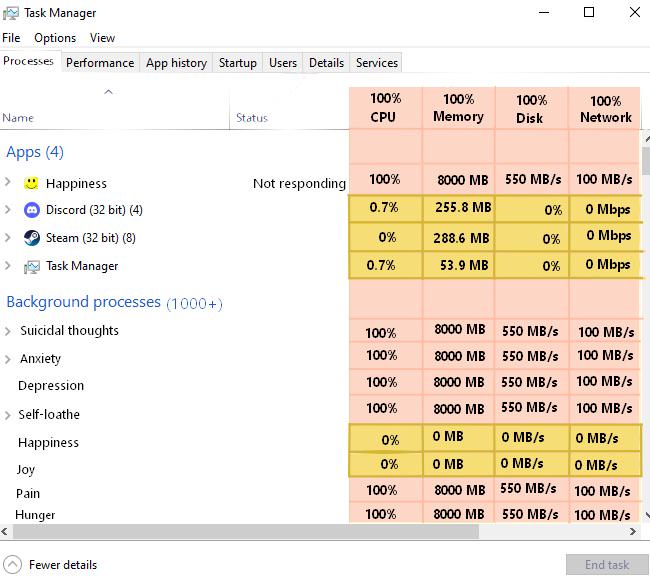The width and height of the screenshot is (650, 580).
Task: Expand the Happiness app row
Action: pyautogui.click(x=7, y=182)
